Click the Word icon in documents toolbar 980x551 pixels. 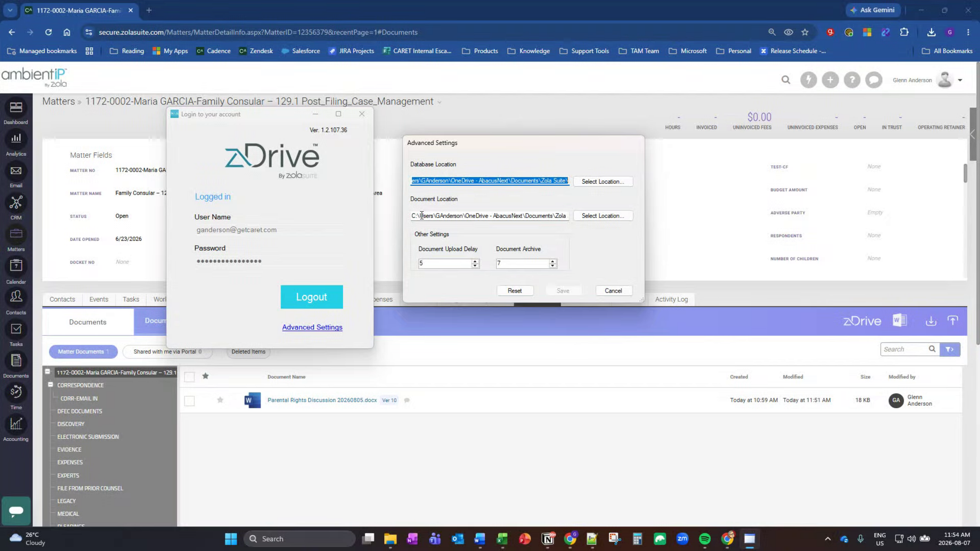pyautogui.click(x=900, y=320)
